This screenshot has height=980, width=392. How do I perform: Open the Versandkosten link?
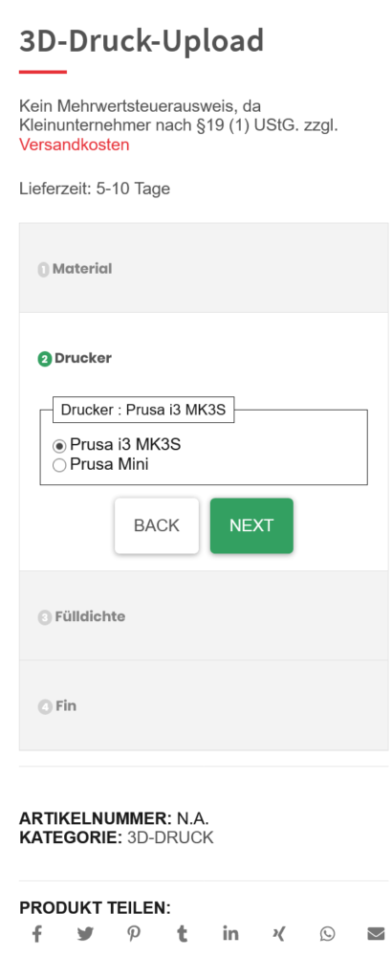(75, 145)
